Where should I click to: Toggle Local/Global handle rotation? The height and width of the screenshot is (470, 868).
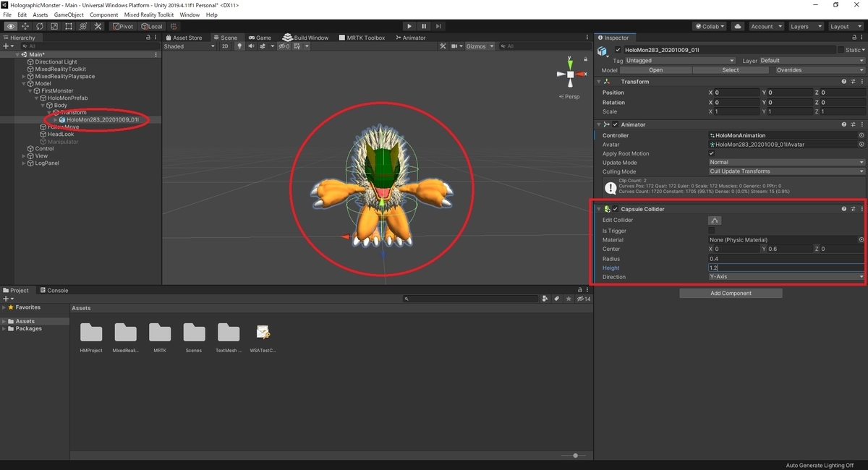151,26
